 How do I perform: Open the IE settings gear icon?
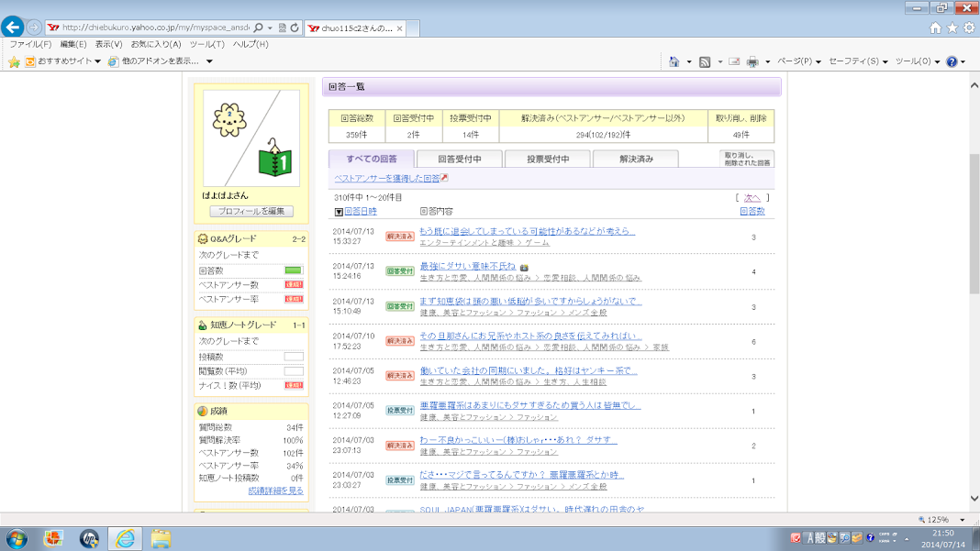click(969, 28)
